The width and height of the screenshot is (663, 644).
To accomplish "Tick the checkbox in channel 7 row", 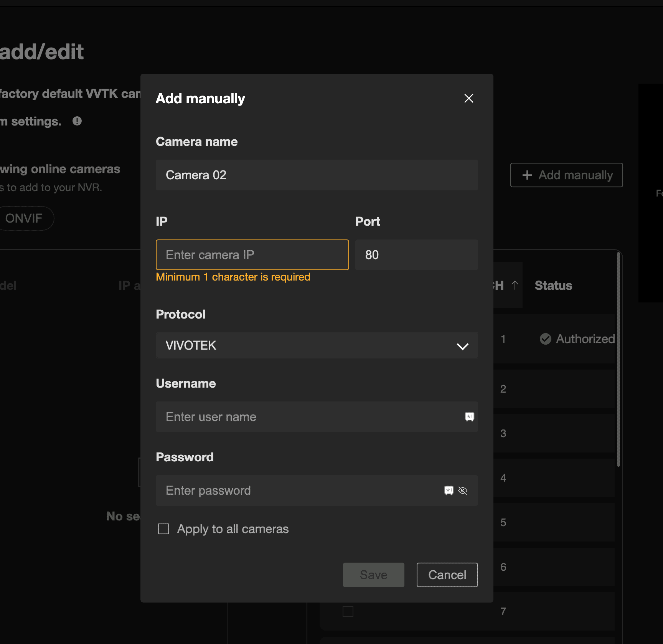I will (x=348, y=611).
